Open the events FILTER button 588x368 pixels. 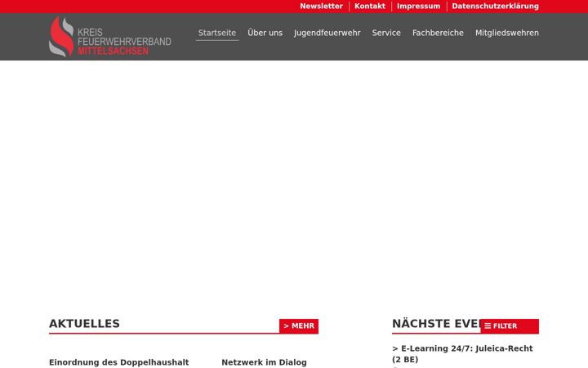point(510,326)
